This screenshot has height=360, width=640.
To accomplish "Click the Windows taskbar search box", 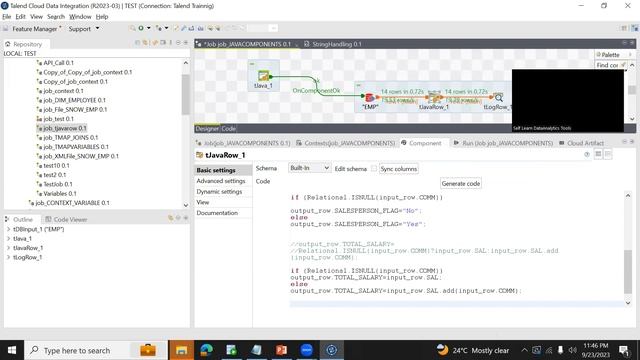I will 96,350.
